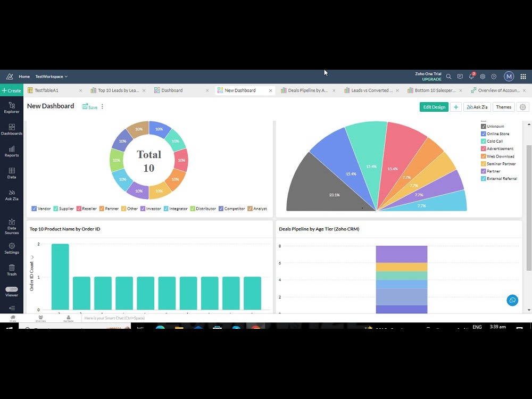Toggle Distributor legend checkbox
Viewport: 532px width, 399px height.
[193, 209]
